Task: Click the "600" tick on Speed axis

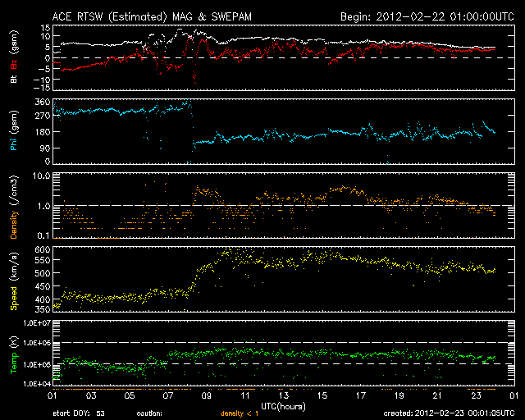Action: pos(43,249)
